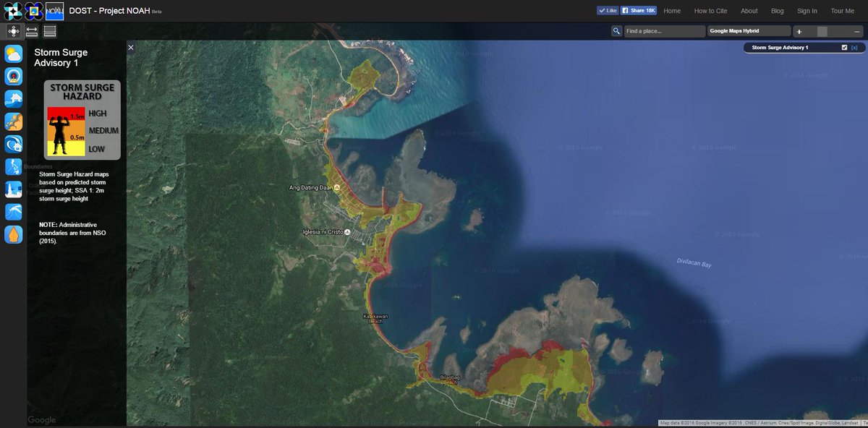Focus the Find a place search field

pos(664,31)
